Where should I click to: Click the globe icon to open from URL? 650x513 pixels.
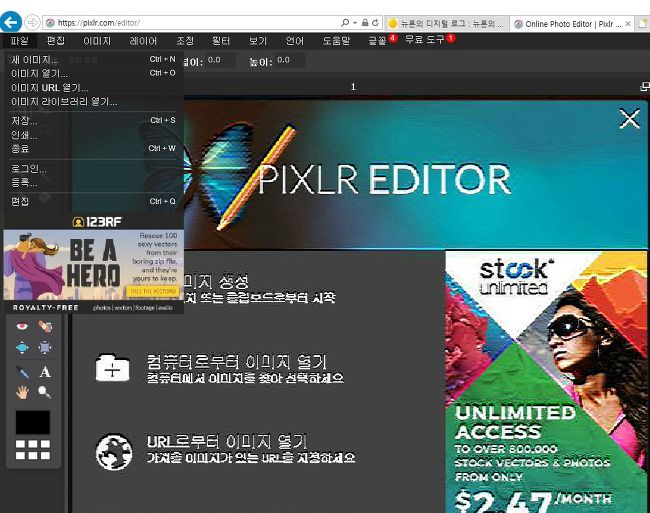114,452
